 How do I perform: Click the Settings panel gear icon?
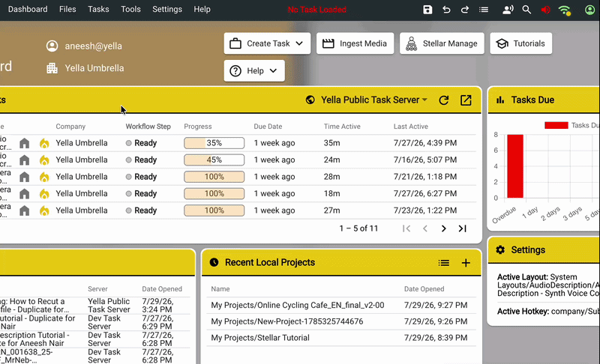pyautogui.click(x=500, y=250)
